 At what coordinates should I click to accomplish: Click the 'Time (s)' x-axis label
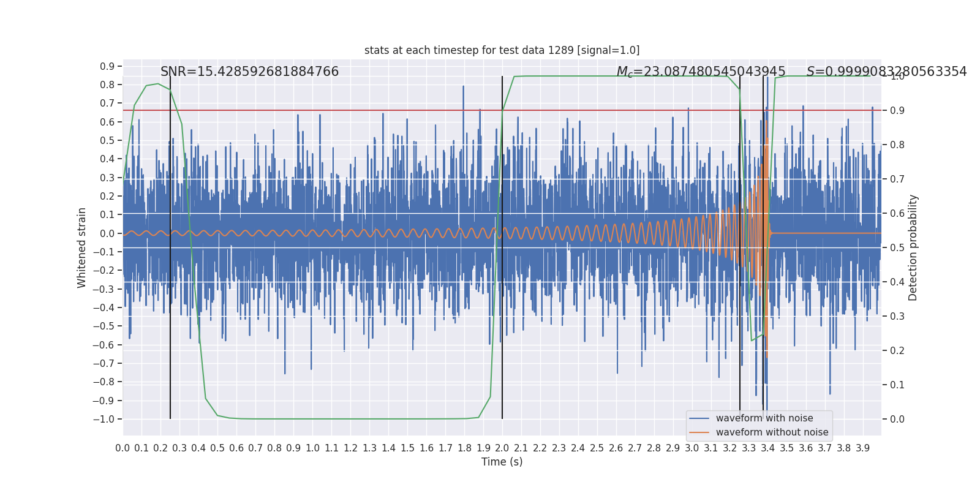[502, 462]
